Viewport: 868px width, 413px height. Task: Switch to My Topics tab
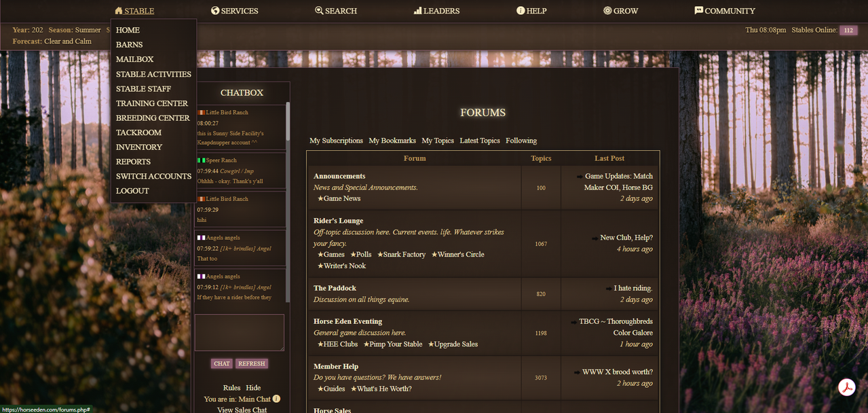coord(438,141)
